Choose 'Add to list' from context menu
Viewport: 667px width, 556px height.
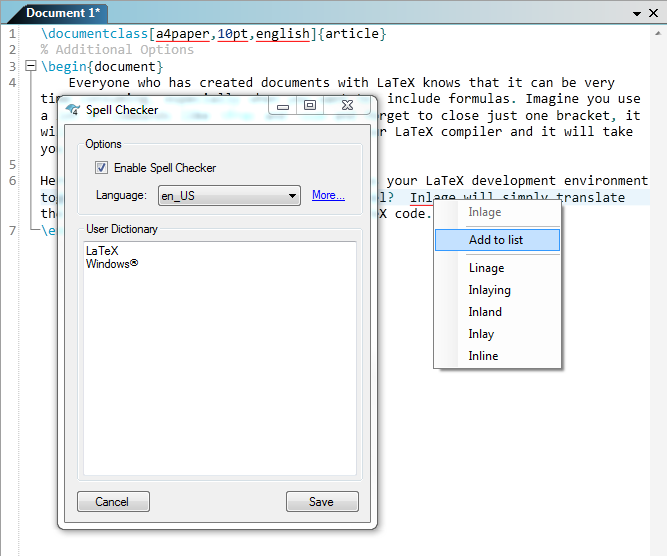pyautogui.click(x=497, y=240)
